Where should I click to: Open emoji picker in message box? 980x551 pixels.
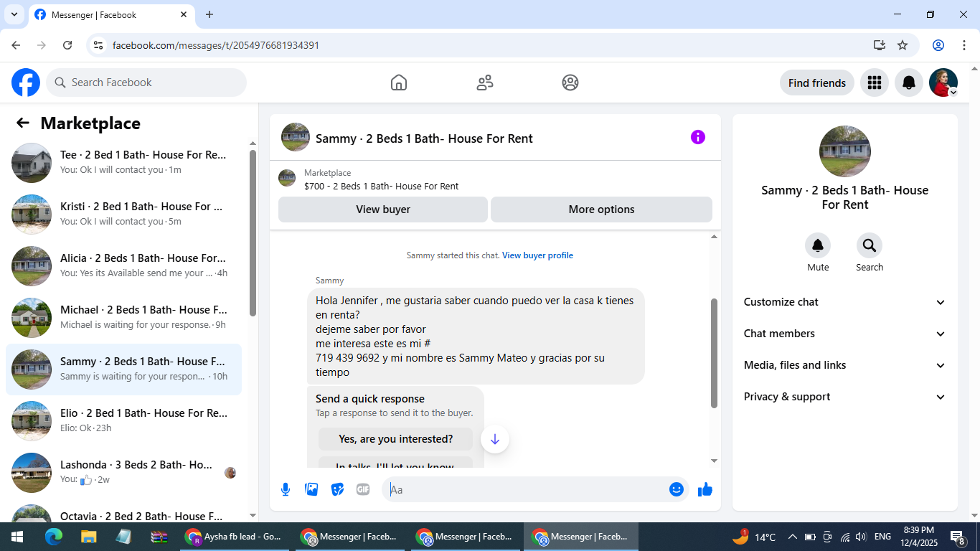click(x=677, y=489)
